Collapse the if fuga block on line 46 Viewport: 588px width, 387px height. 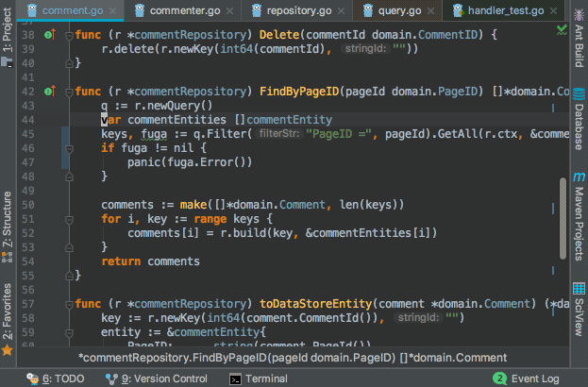point(69,148)
